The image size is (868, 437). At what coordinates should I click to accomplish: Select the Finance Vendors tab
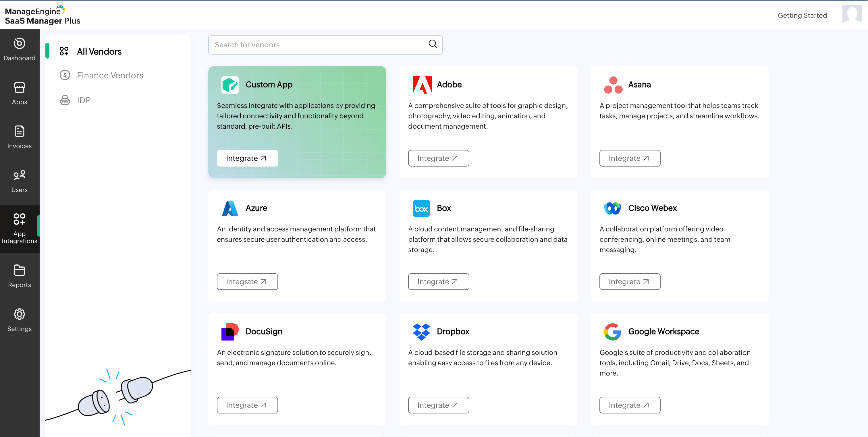click(109, 75)
